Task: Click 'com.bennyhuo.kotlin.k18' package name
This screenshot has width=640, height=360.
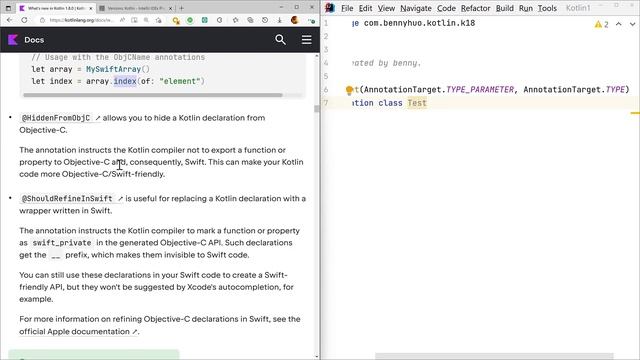Action: (x=419, y=23)
